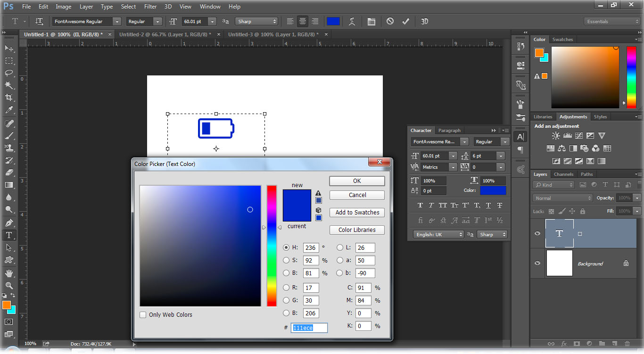
Task: Select the S saturation radio button
Action: point(287,260)
